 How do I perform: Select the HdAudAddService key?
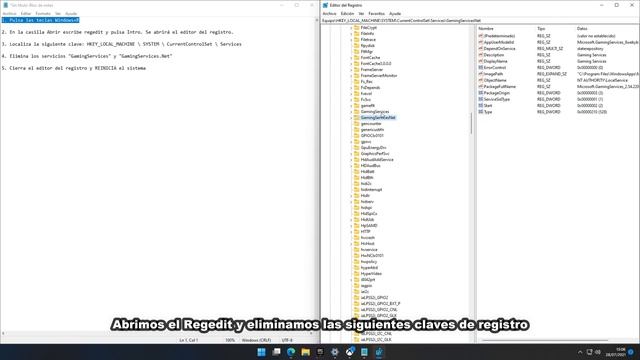[377, 160]
